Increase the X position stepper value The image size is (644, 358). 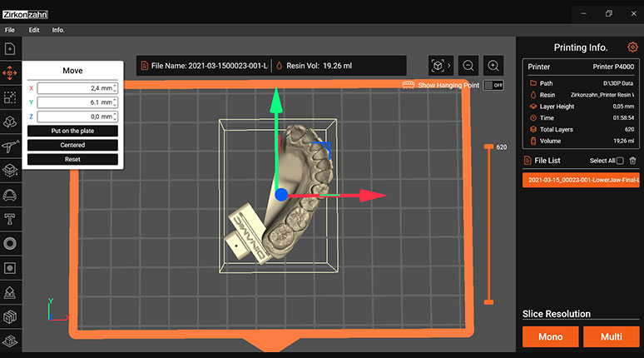point(115,86)
